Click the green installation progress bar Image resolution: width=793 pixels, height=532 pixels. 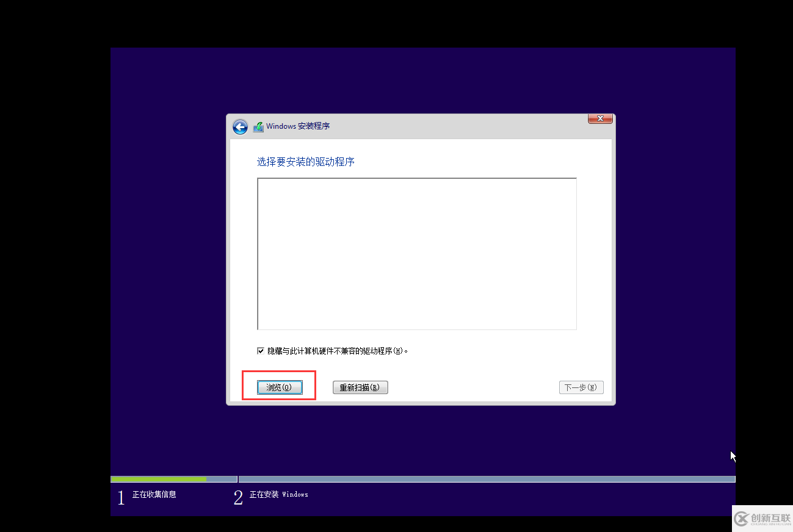pyautogui.click(x=158, y=479)
